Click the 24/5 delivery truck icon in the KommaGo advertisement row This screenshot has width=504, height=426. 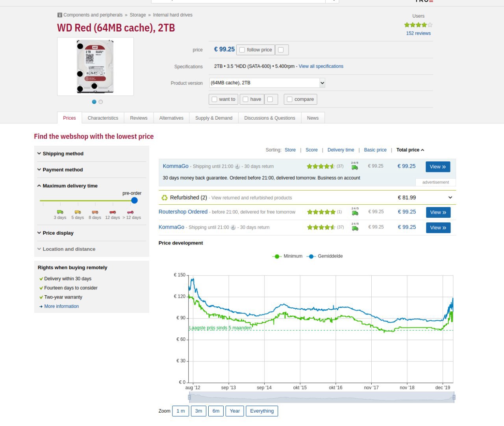(x=355, y=166)
